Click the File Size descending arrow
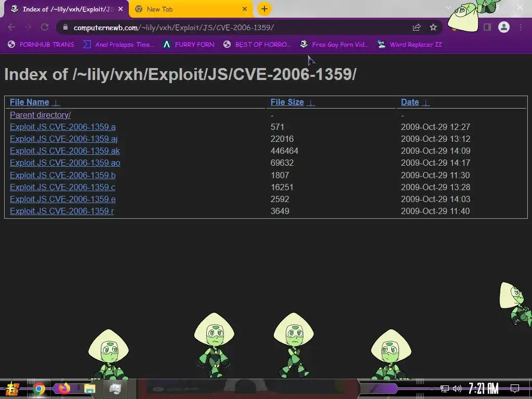 coord(311,103)
